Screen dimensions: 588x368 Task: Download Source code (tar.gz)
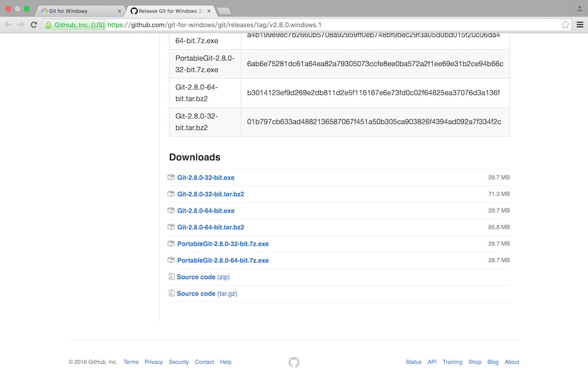tap(207, 293)
